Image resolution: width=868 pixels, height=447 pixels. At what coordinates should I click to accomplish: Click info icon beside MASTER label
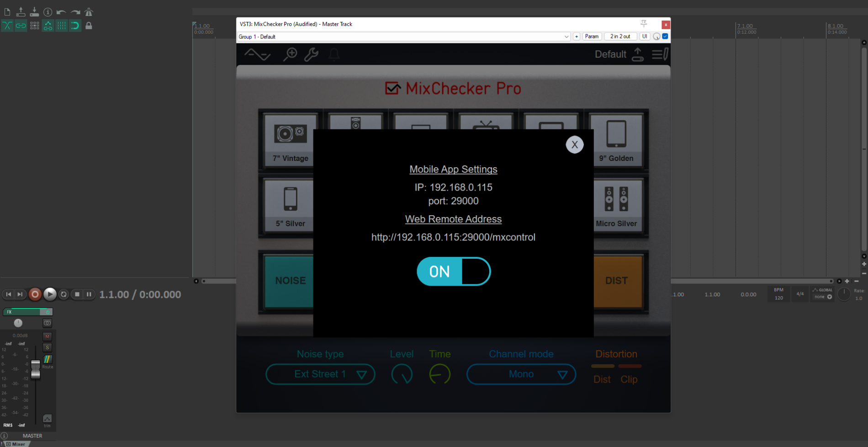coord(4,436)
